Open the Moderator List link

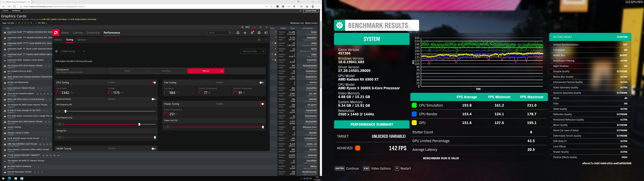coord(297,23)
